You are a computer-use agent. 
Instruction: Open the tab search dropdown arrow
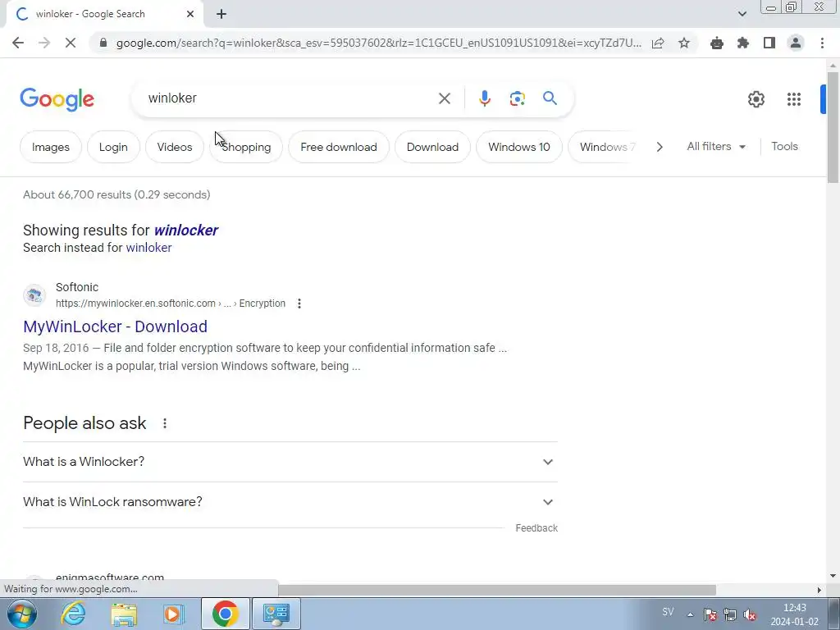point(742,14)
